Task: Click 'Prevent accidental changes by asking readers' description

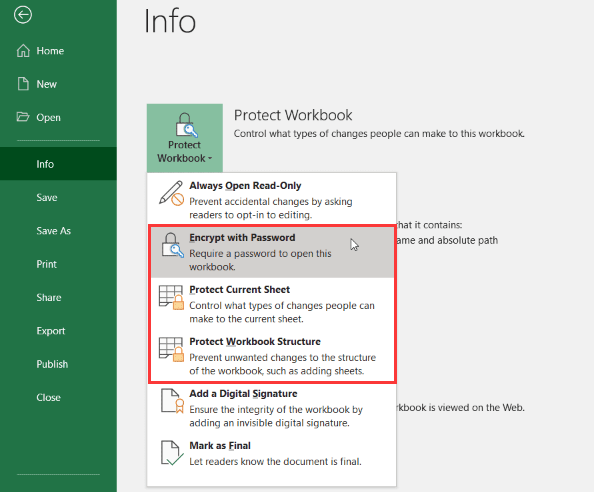Action: tap(271, 208)
